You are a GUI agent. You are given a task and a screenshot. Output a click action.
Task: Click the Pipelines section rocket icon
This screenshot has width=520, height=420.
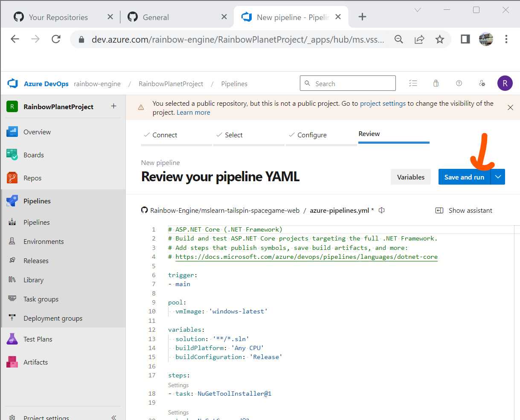(12, 201)
